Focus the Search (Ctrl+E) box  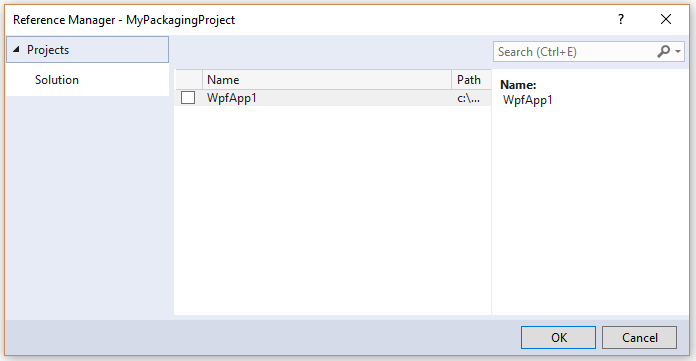click(575, 52)
